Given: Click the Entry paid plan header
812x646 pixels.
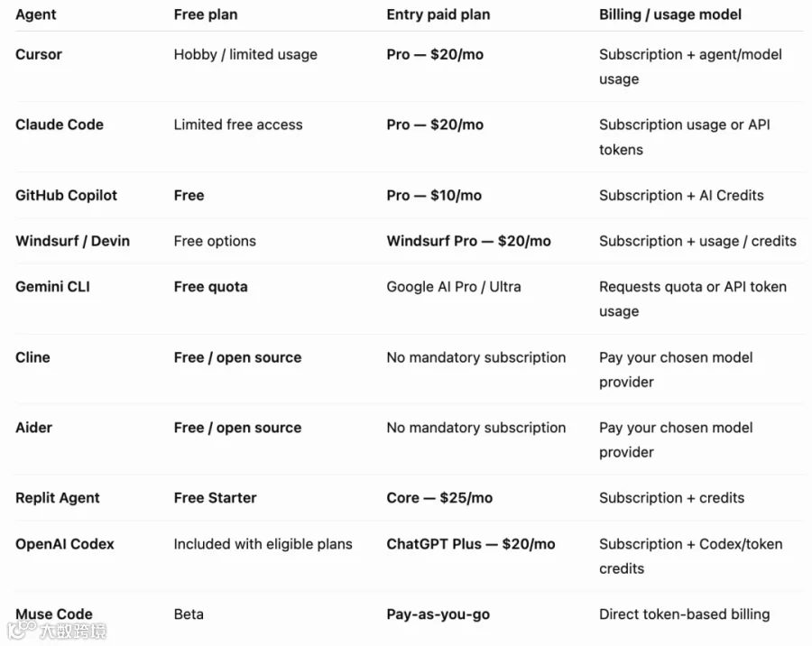Looking at the screenshot, I should [438, 14].
